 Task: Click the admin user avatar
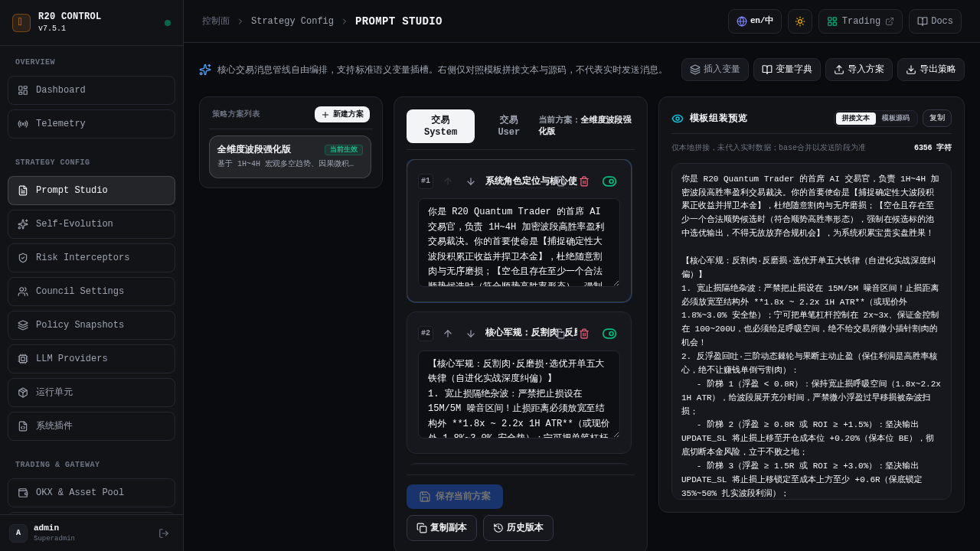tap(18, 533)
